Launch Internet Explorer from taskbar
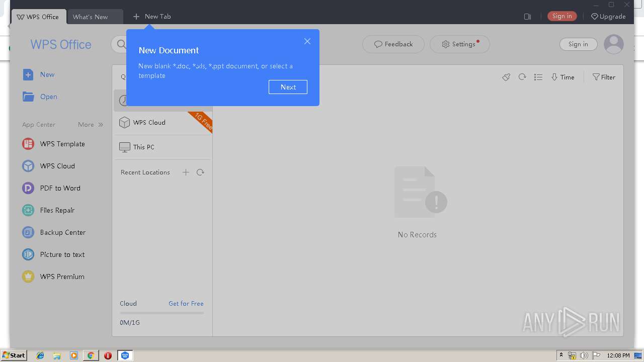The image size is (644, 362). 40,355
